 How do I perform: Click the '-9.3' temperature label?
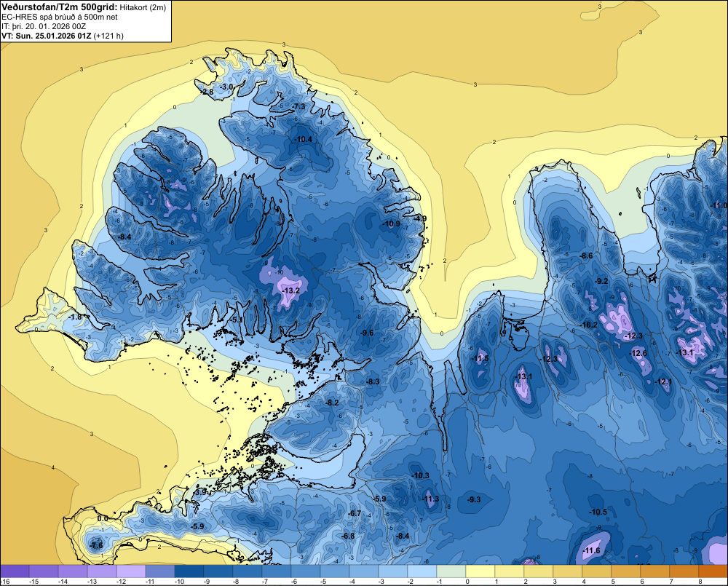tap(474, 499)
